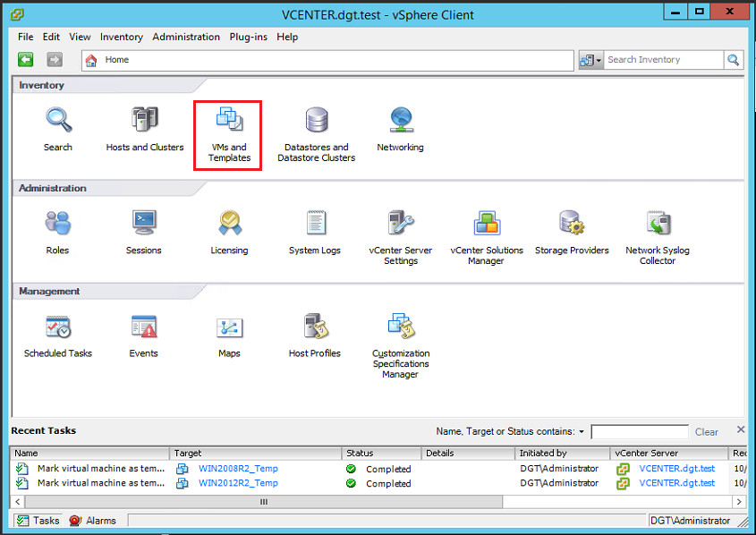Image resolution: width=756 pixels, height=535 pixels.
Task: Open the search type dropdown
Action: (x=591, y=60)
